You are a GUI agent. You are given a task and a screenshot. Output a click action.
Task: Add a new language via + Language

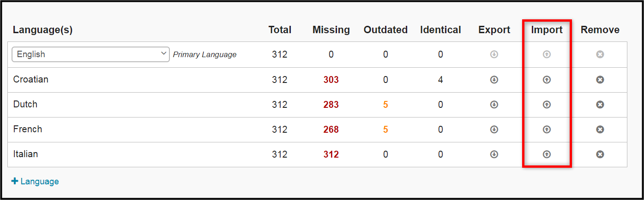click(35, 181)
